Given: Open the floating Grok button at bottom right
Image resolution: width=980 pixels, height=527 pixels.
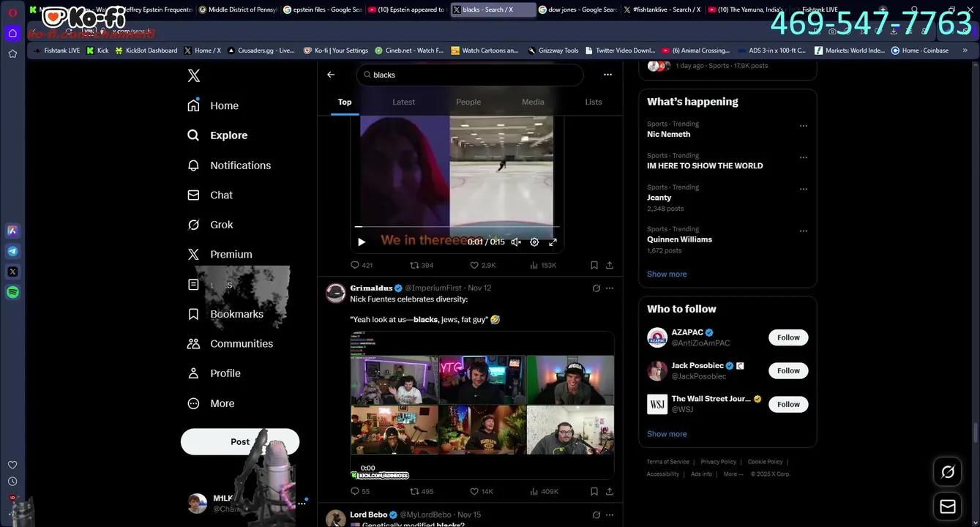Looking at the screenshot, I should click(948, 472).
